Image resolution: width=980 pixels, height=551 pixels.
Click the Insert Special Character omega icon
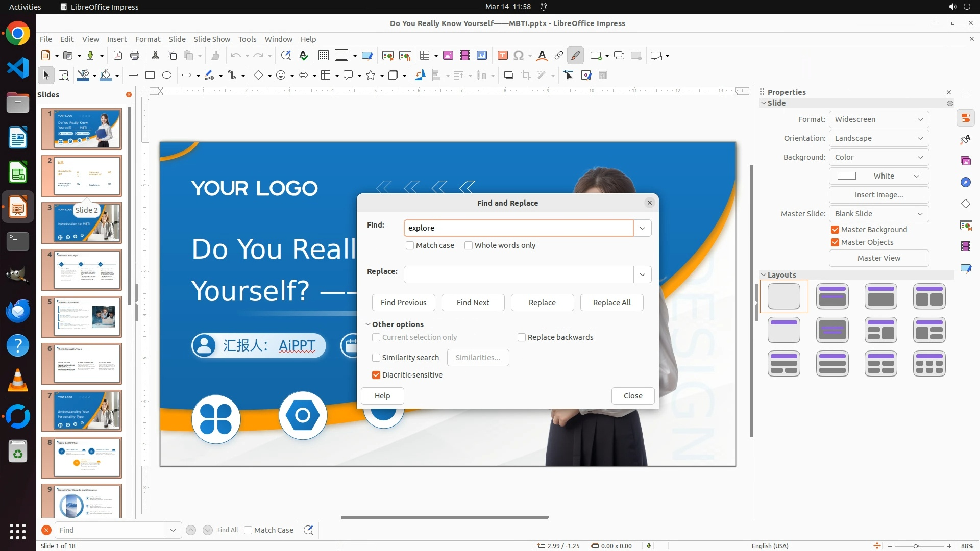(519, 56)
